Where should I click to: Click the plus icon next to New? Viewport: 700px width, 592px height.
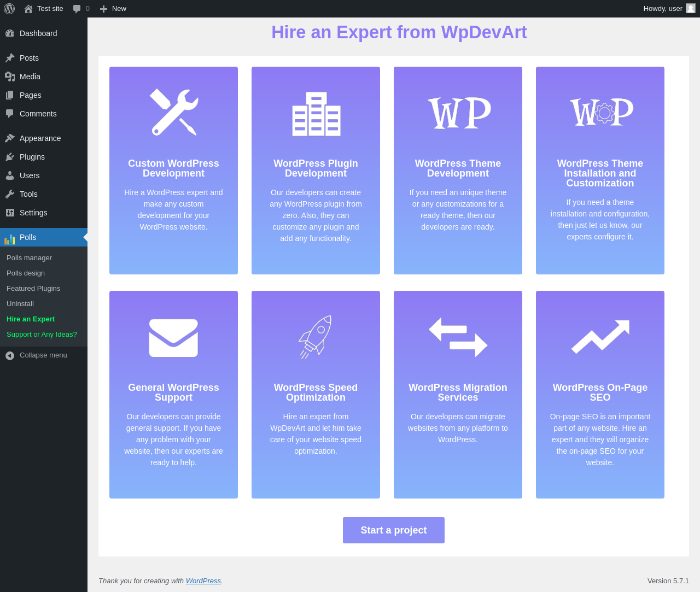tap(103, 9)
